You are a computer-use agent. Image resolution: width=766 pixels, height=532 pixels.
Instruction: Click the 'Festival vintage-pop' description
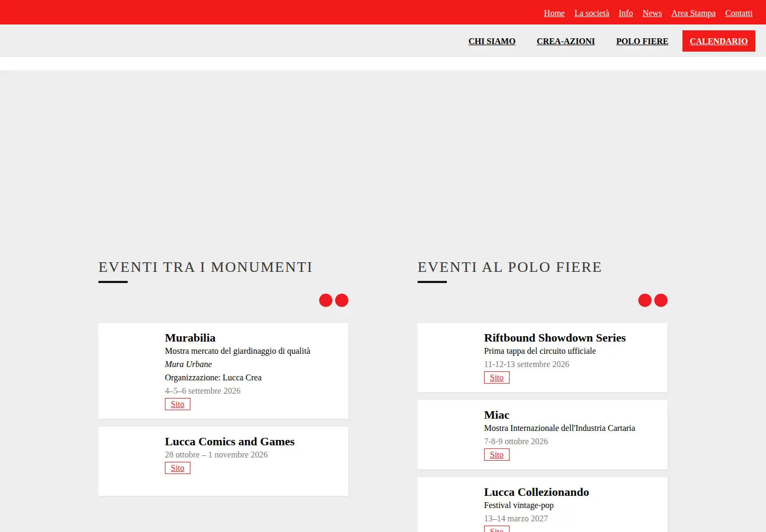tap(519, 505)
